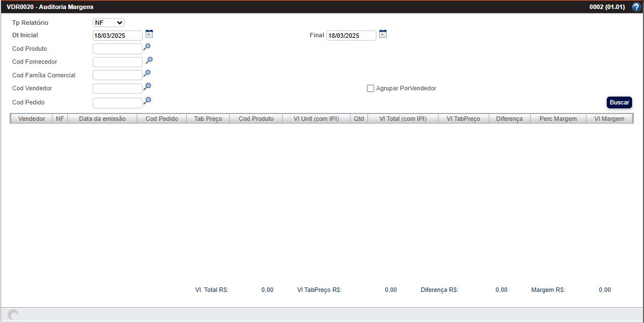Sort by Vendedor column header

click(x=32, y=119)
